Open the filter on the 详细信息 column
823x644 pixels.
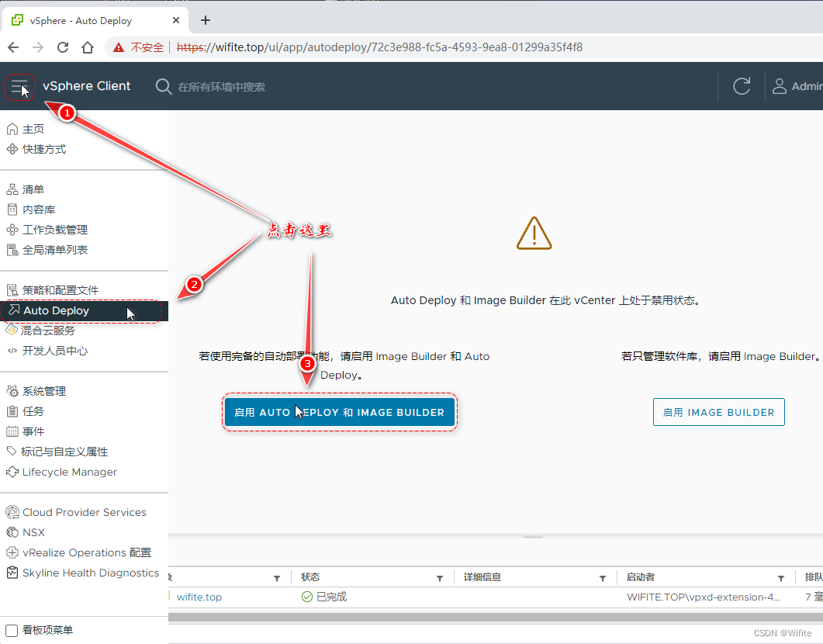[x=603, y=578]
